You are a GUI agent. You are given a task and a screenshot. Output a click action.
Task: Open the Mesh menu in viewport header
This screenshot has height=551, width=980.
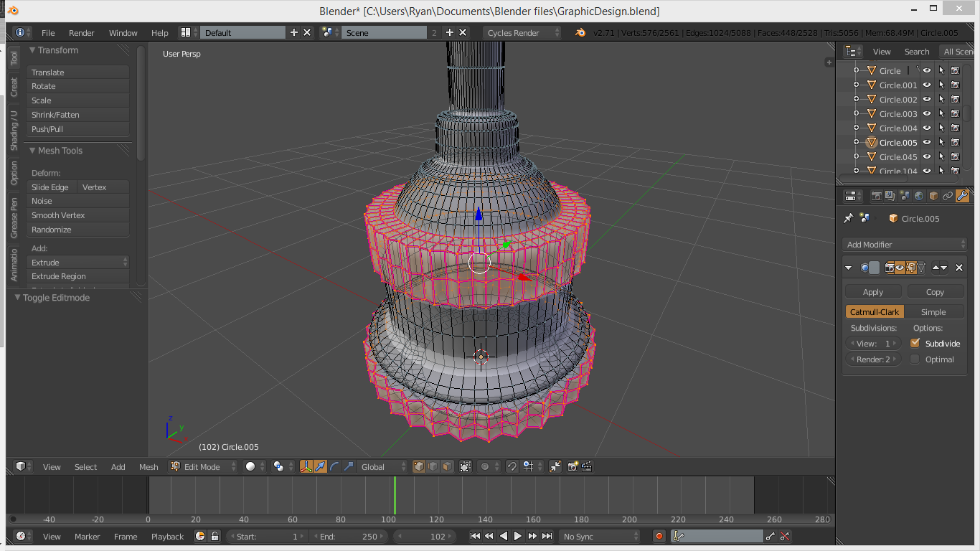[149, 466]
